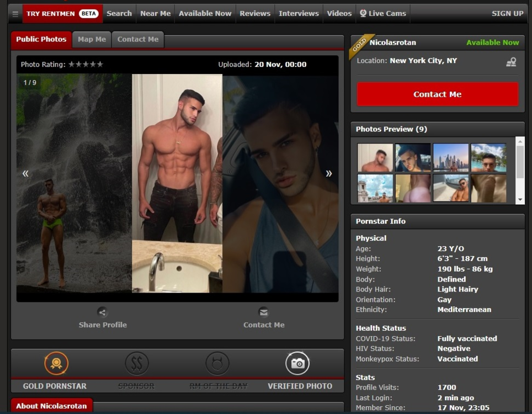This screenshot has height=414, width=532.
Task: Click the map location icon beside New York City
Action: pos(511,62)
